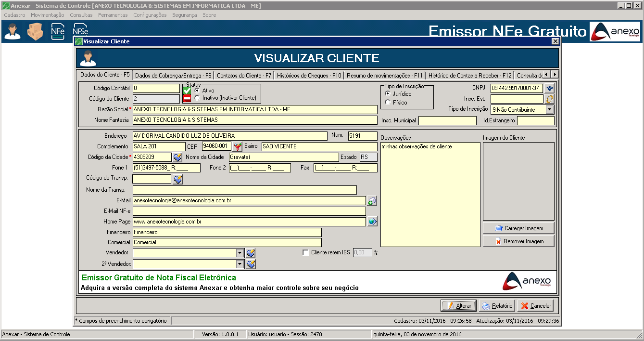Click the Carregar Imagem button
The image size is (644, 341).
518,228
